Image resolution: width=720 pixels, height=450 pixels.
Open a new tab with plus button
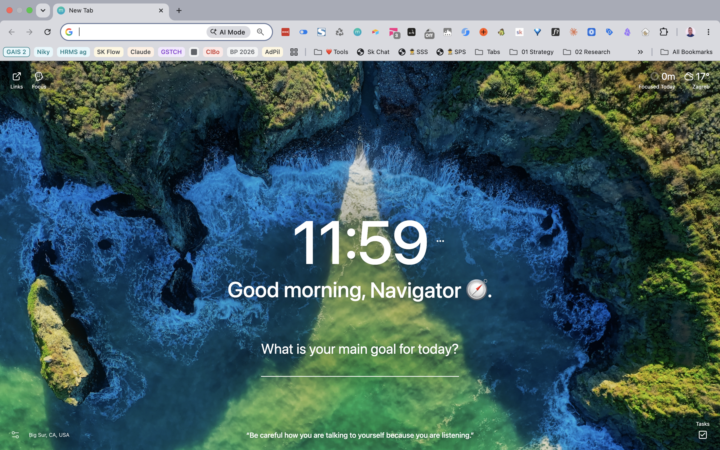[179, 11]
